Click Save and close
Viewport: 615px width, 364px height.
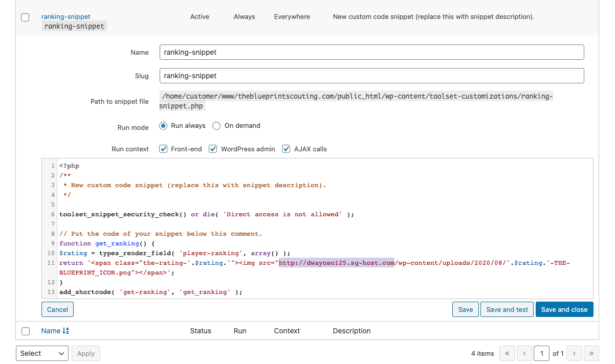coord(564,309)
